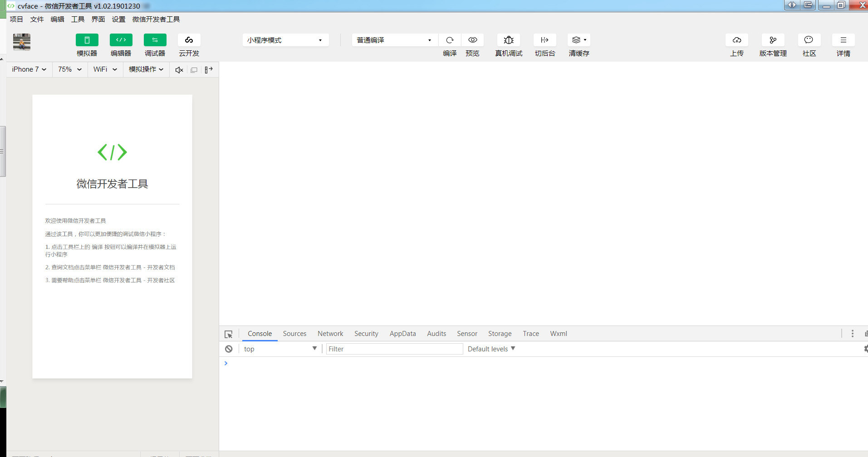Screen dimensions: 868x457
Task: Open the Default levels dropdown
Action: [x=491, y=349]
